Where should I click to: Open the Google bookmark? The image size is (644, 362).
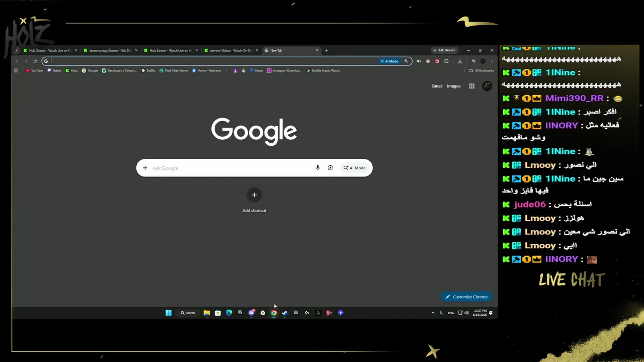point(90,70)
